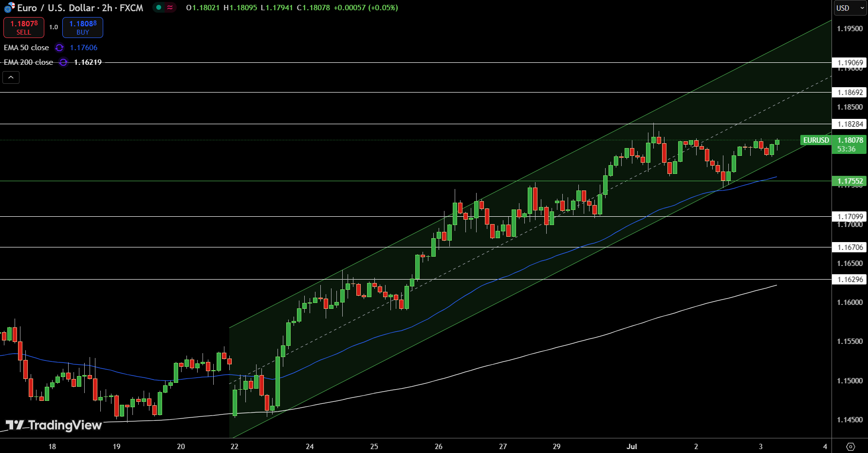Click the purple icon beside EMA 200 close
The height and width of the screenshot is (453, 868).
63,62
